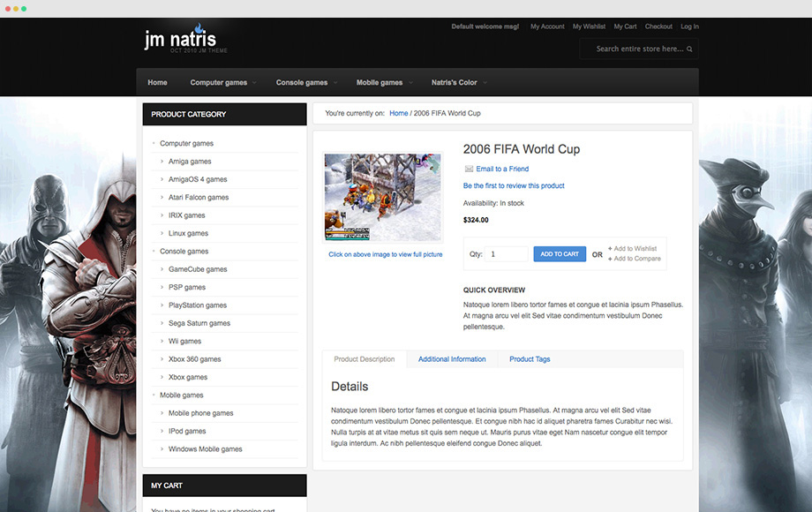Open the product image thumbnail
The width and height of the screenshot is (812, 512).
coord(383,197)
